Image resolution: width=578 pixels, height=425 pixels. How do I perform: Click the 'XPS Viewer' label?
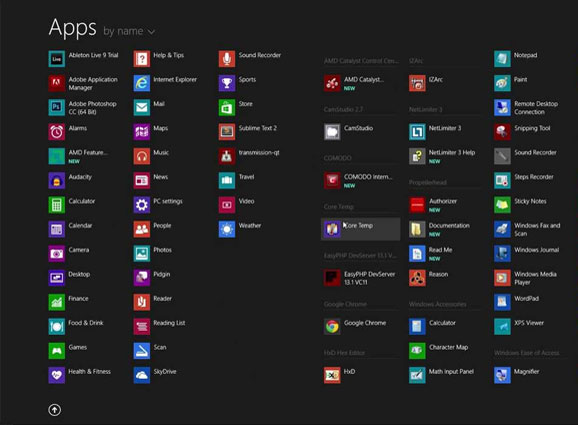pyautogui.click(x=529, y=323)
